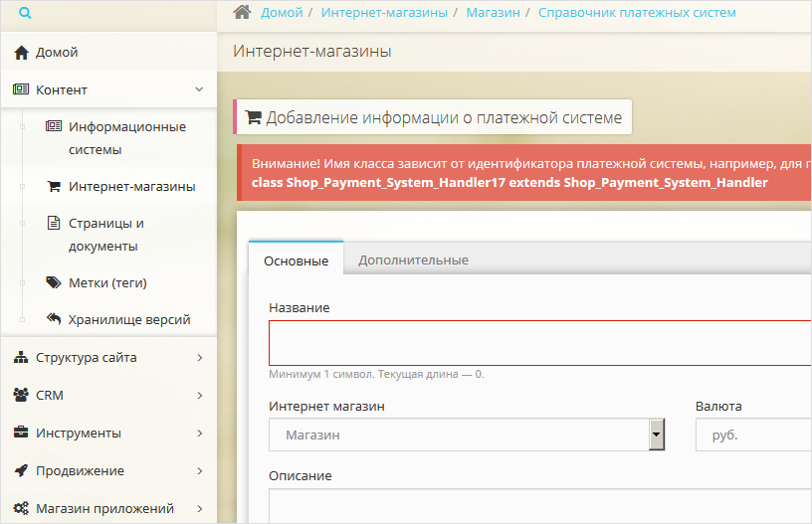Go to Магазин breadcrumb link
This screenshot has height=524, width=812.
click(493, 13)
